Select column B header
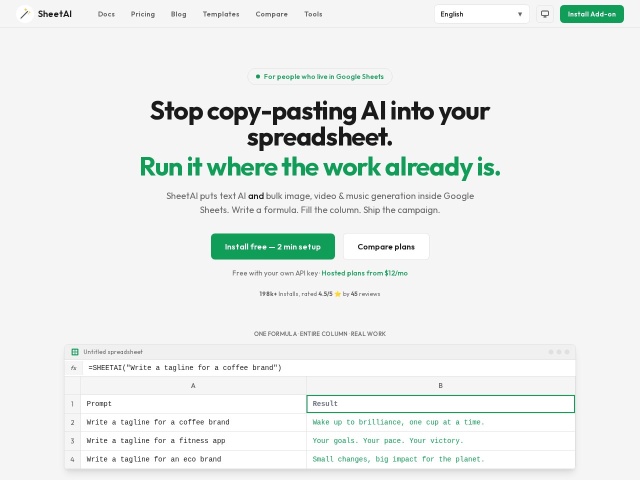The width and height of the screenshot is (640, 480). [440, 385]
